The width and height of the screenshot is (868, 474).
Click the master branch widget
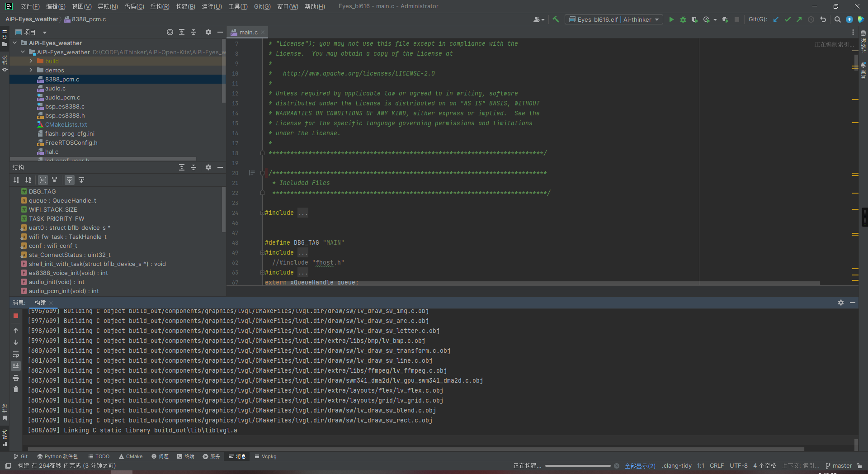[x=839, y=466]
